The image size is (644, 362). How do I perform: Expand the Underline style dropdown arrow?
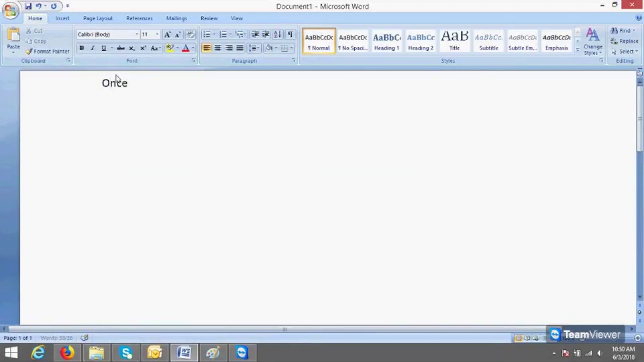(112, 48)
